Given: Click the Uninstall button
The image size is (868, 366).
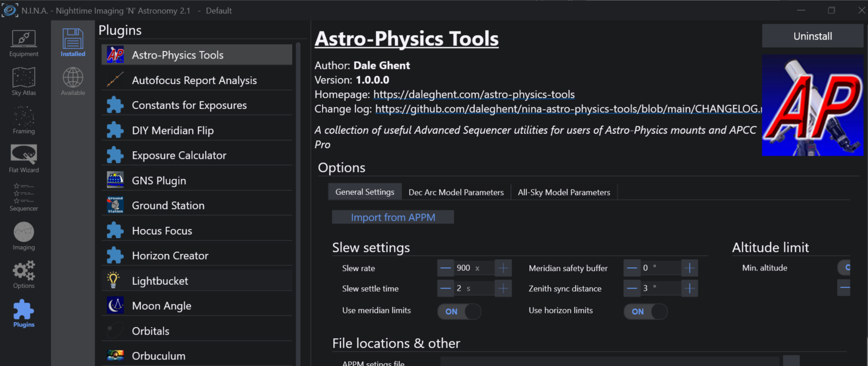Looking at the screenshot, I should [x=813, y=36].
